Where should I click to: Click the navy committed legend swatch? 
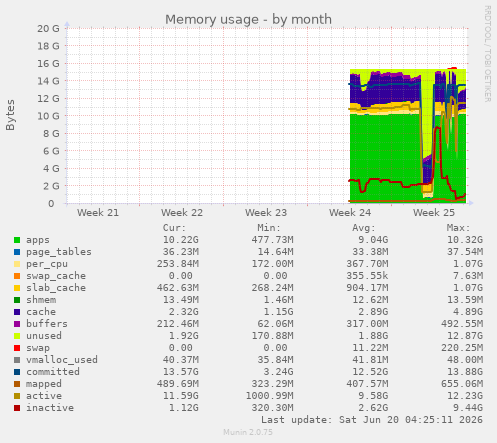click(17, 372)
